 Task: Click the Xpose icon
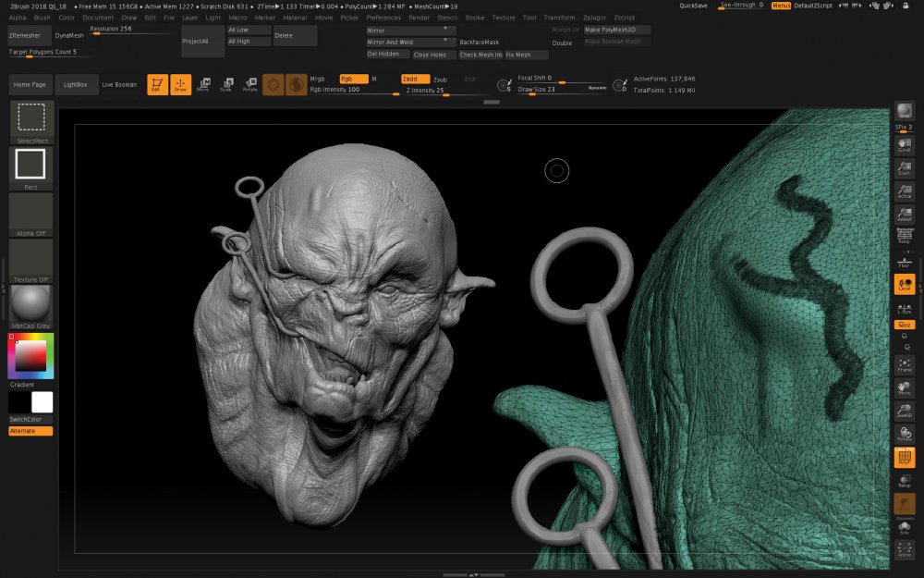point(904,549)
